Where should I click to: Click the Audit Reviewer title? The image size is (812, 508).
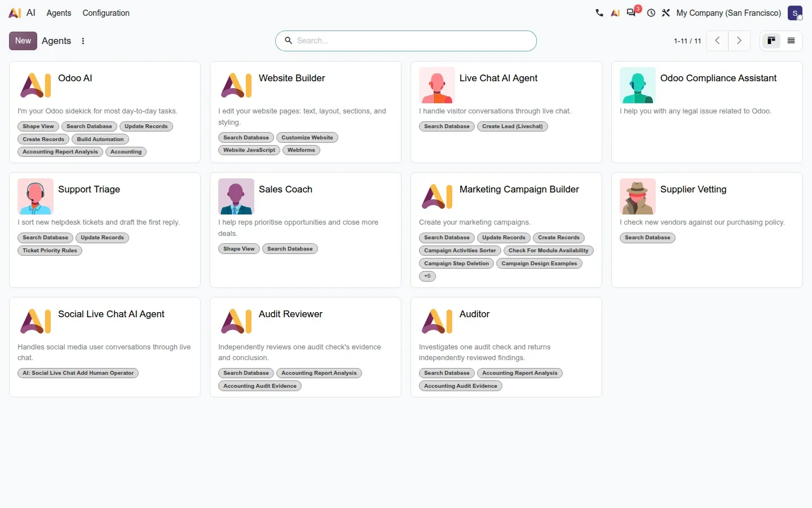[x=290, y=314]
